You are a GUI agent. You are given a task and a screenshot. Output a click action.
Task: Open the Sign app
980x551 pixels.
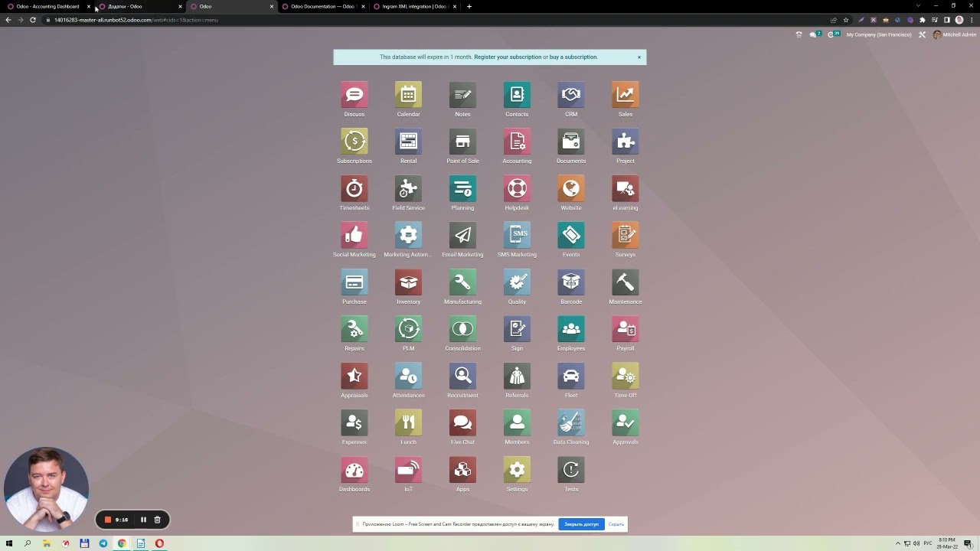point(517,329)
